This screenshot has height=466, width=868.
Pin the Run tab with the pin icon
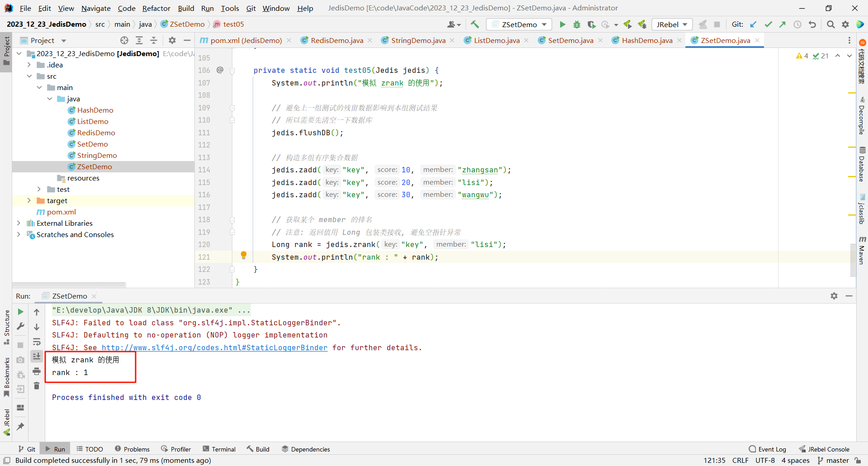click(x=20, y=427)
